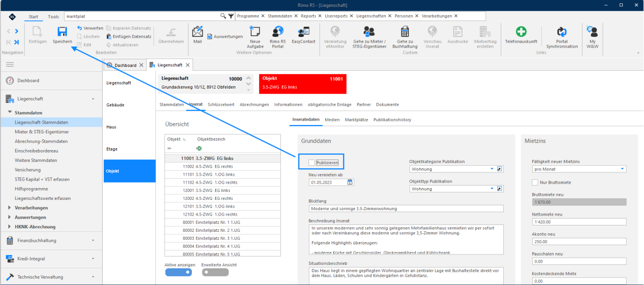The image size is (644, 285).
Task: Tick the Publizieren checkbox
Action: click(311, 162)
